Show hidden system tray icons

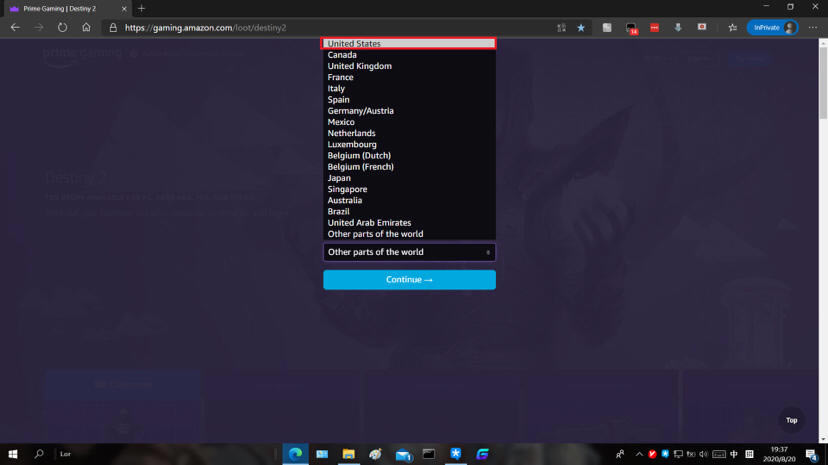tap(639, 454)
